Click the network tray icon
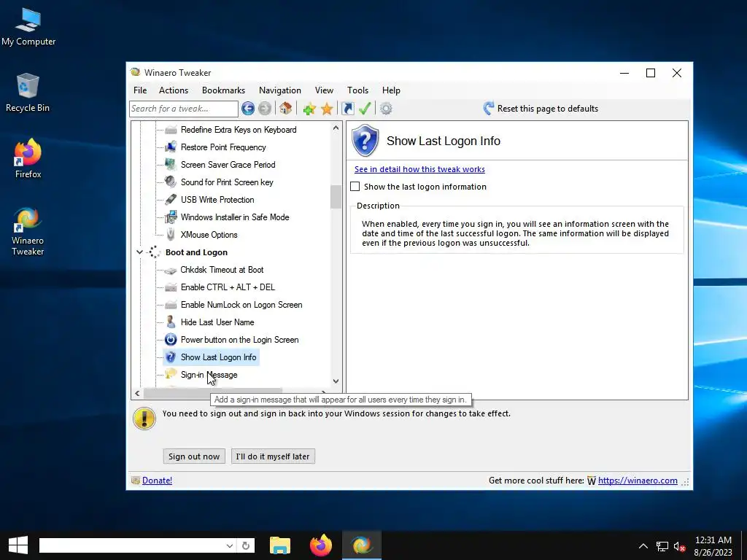The width and height of the screenshot is (747, 560). click(x=662, y=546)
